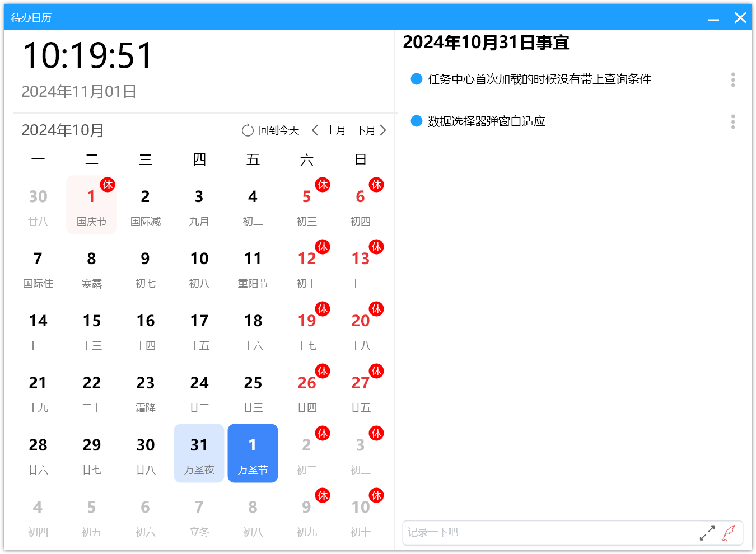Select Saturday October 12 date
The height and width of the screenshot is (554, 756).
tap(307, 267)
